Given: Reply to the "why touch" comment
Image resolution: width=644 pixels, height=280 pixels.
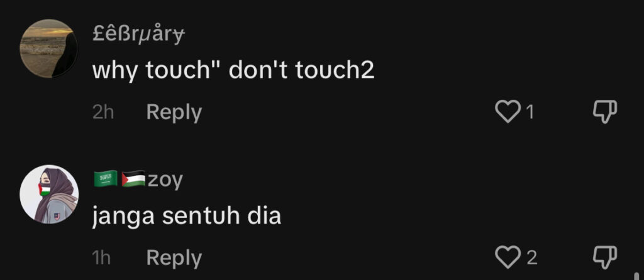Looking at the screenshot, I should coord(174,112).
